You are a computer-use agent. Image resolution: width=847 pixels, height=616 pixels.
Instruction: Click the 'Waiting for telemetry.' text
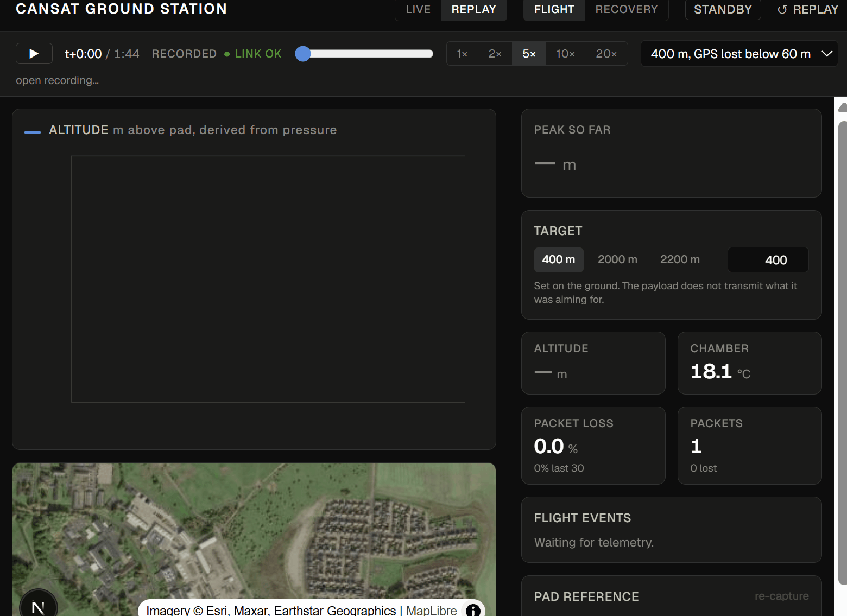tap(594, 542)
